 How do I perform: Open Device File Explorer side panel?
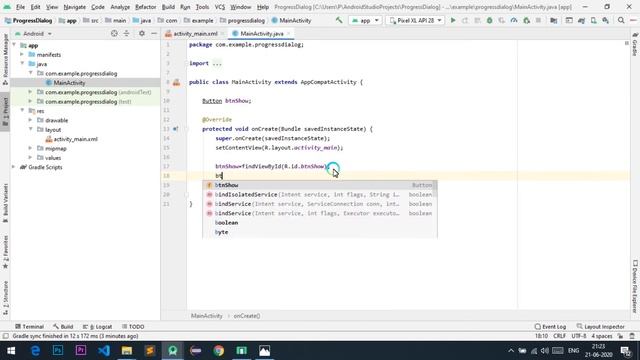click(x=635, y=287)
